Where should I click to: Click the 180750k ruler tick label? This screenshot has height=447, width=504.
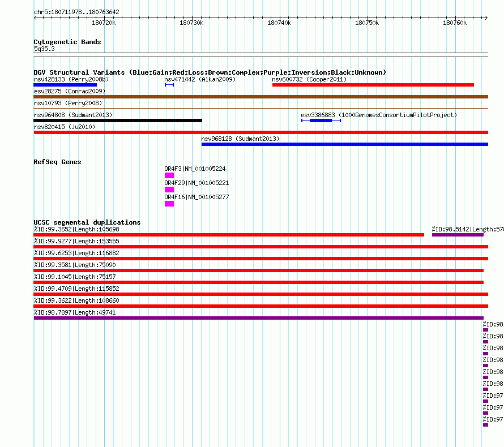click(x=367, y=23)
